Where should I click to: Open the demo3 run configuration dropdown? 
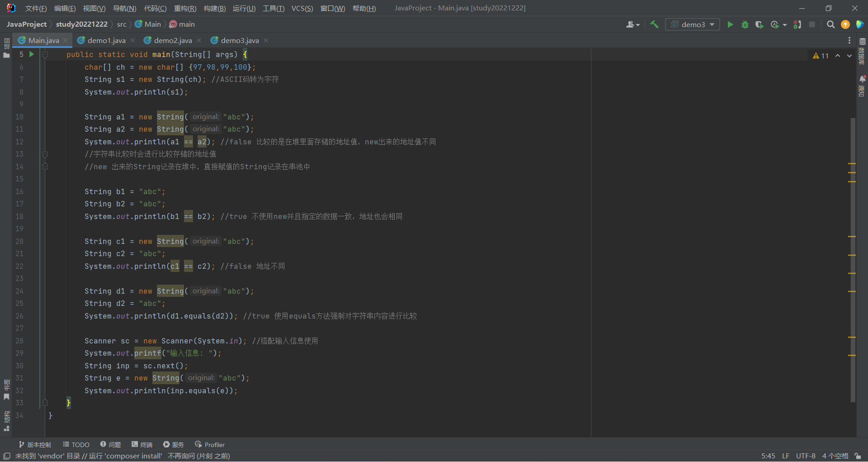(693, 24)
